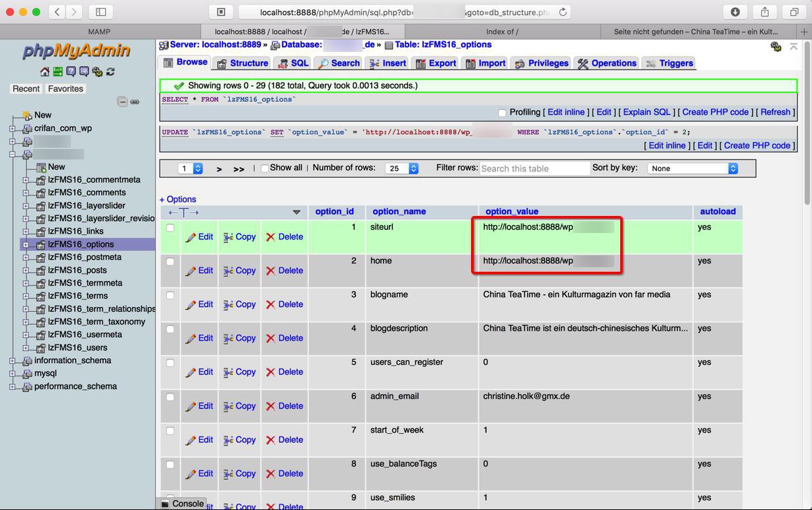The height and width of the screenshot is (510, 812).
Task: Expand information_schema database node
Action: click(x=12, y=361)
